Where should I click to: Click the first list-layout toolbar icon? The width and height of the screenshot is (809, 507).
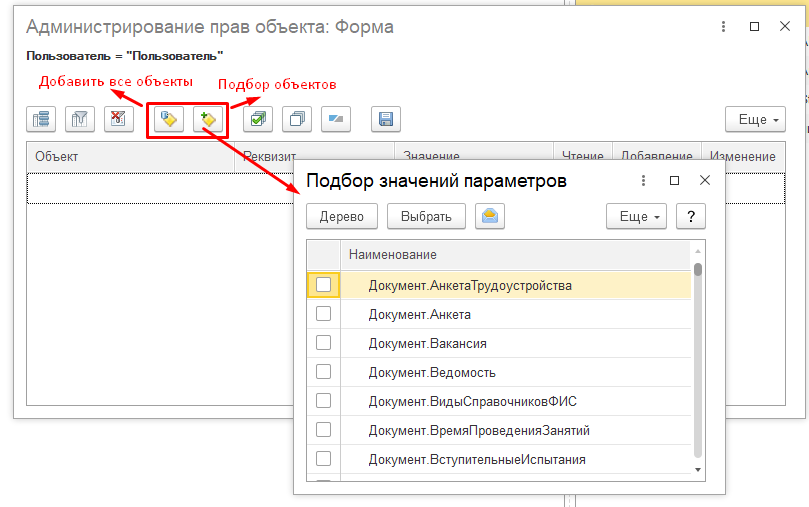(x=41, y=119)
